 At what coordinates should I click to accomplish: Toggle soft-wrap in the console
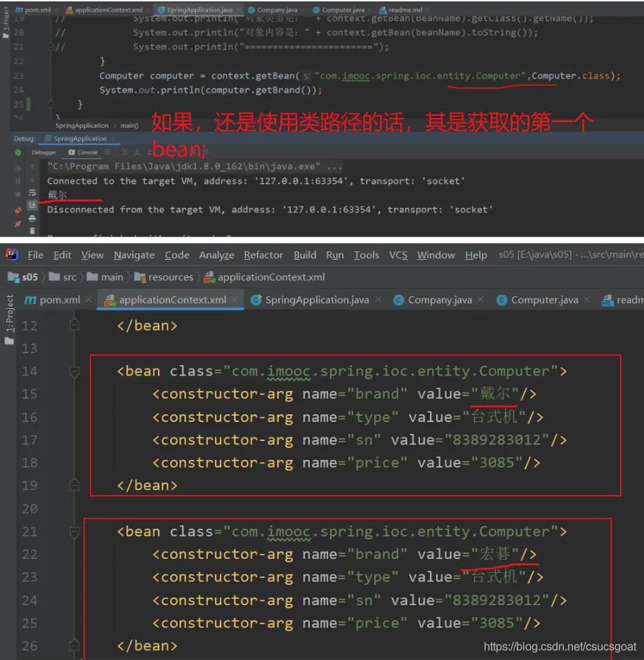(32, 192)
